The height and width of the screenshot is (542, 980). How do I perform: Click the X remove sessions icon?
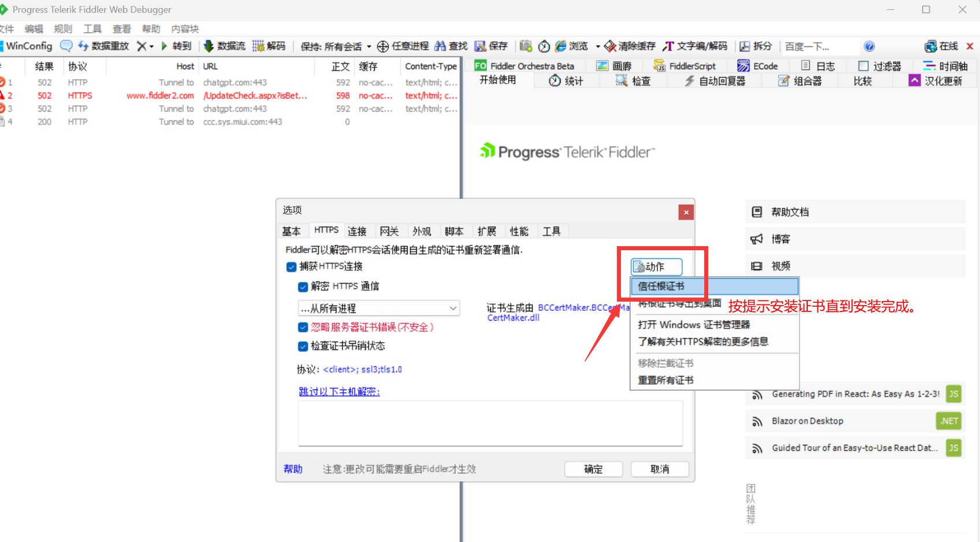click(x=142, y=46)
